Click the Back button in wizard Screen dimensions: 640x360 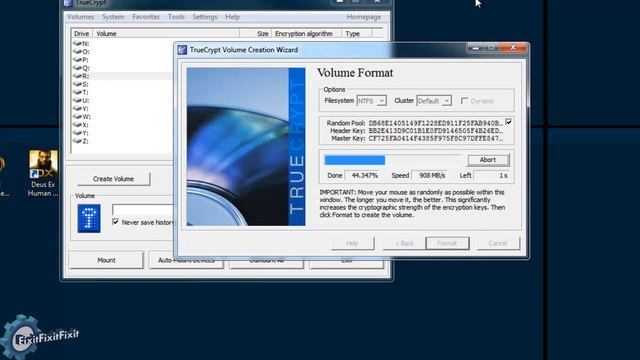click(404, 243)
